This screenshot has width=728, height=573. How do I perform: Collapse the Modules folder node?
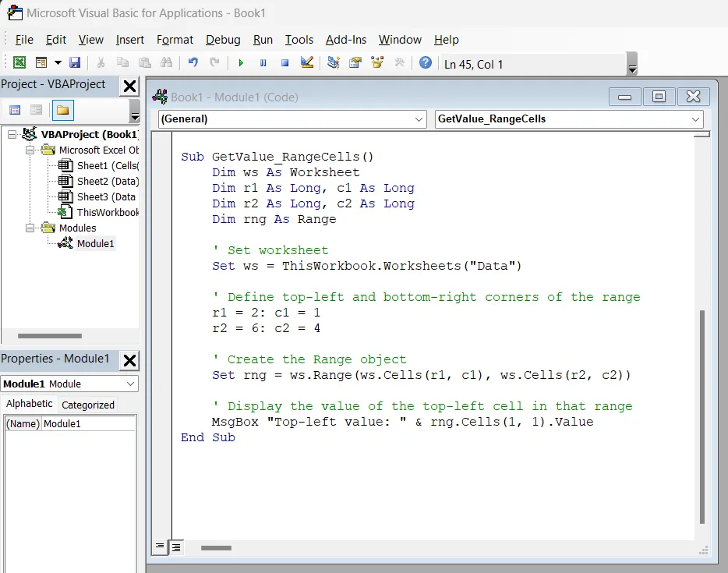pyautogui.click(x=30, y=228)
